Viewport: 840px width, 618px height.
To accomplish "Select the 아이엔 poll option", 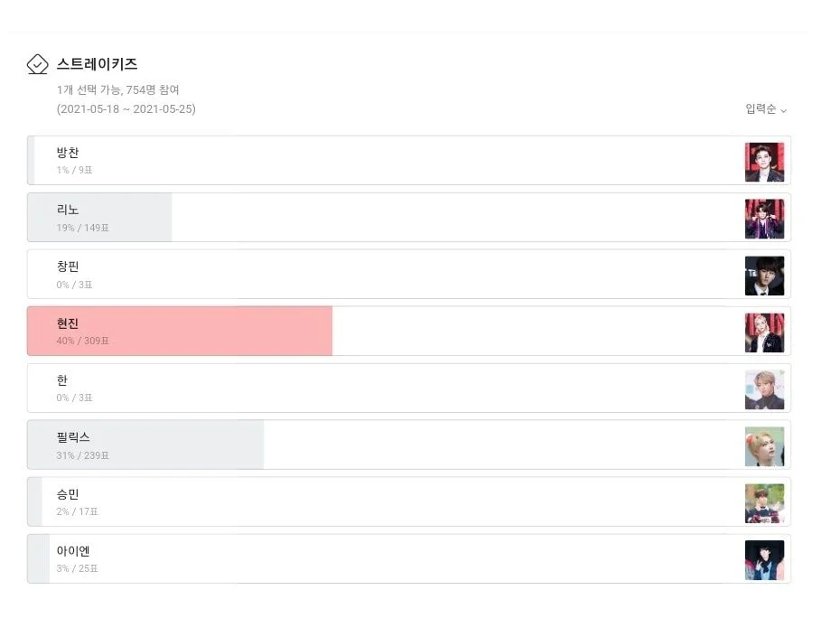I will pyautogui.click(x=409, y=558).
